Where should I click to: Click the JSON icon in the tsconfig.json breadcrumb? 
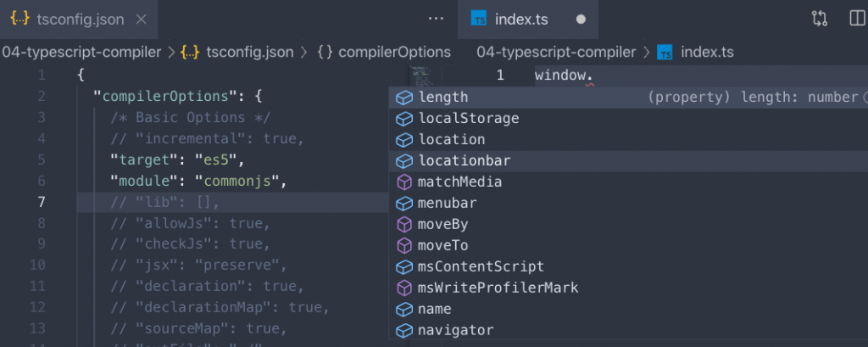190,52
